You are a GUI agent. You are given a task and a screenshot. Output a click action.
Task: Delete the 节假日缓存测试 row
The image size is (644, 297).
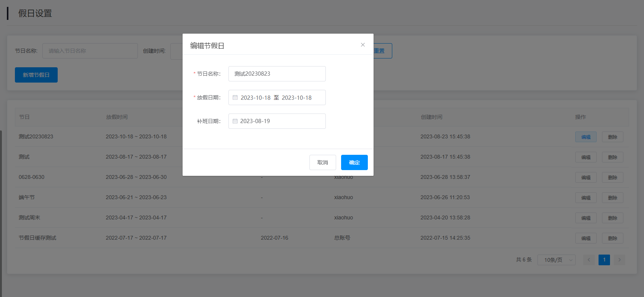point(612,238)
